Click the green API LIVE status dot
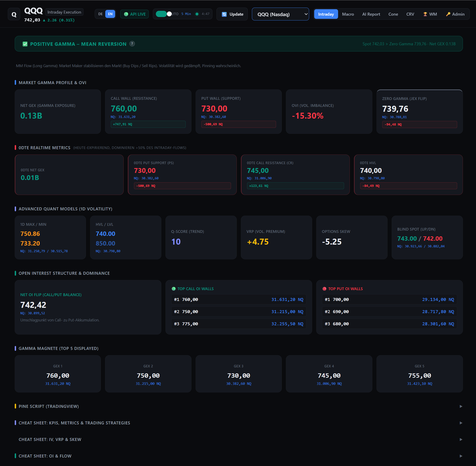The width and height of the screenshot is (476, 466). [x=126, y=14]
